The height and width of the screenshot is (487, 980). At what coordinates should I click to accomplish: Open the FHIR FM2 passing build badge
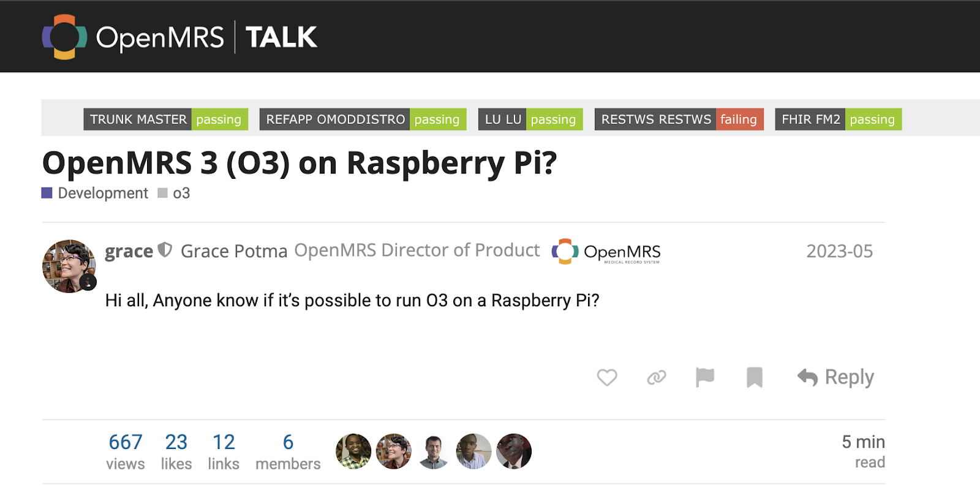point(838,119)
